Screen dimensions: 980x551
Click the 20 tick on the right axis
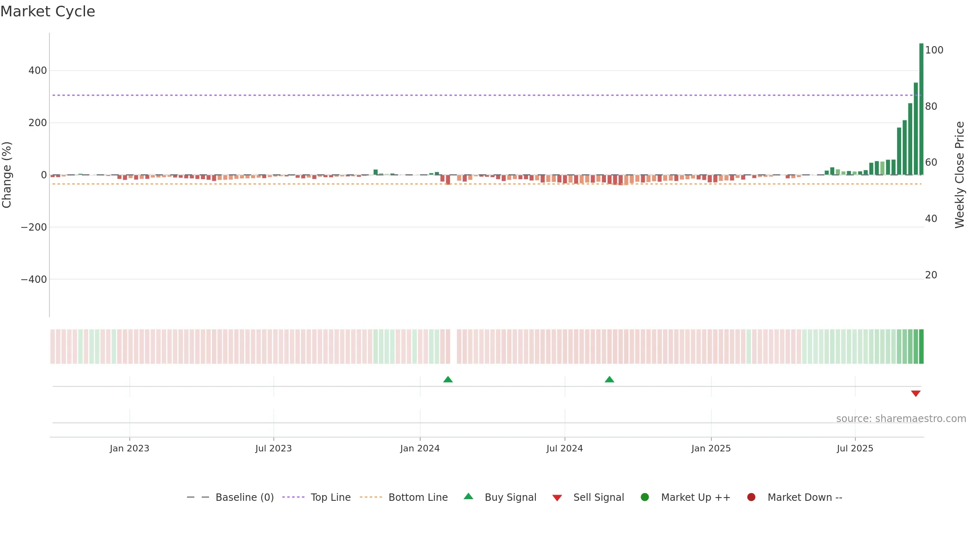click(x=931, y=275)
